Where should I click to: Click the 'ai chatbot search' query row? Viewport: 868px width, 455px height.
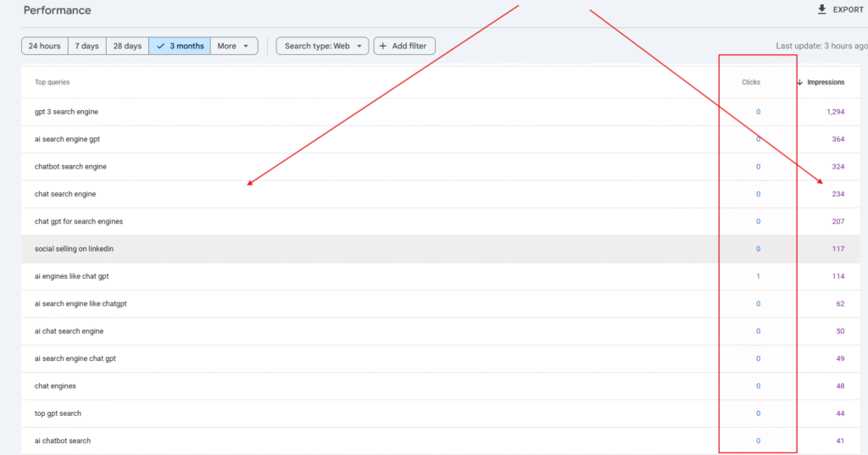tap(63, 441)
